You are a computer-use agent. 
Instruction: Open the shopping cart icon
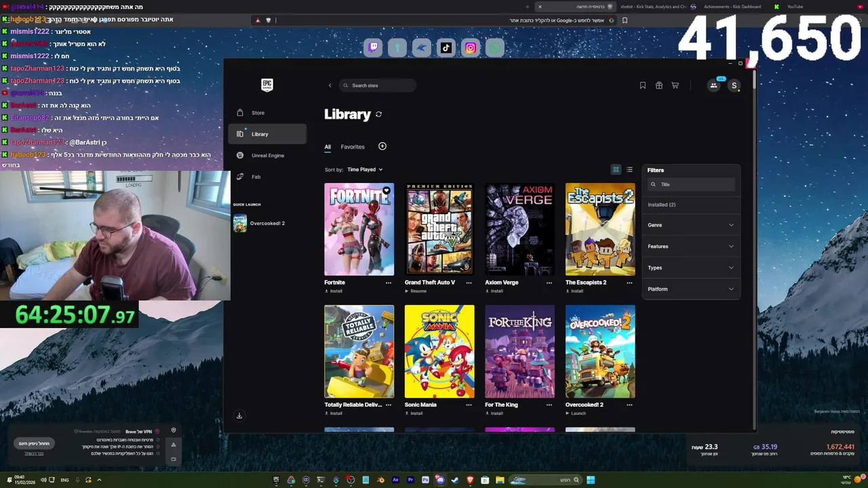pos(675,85)
